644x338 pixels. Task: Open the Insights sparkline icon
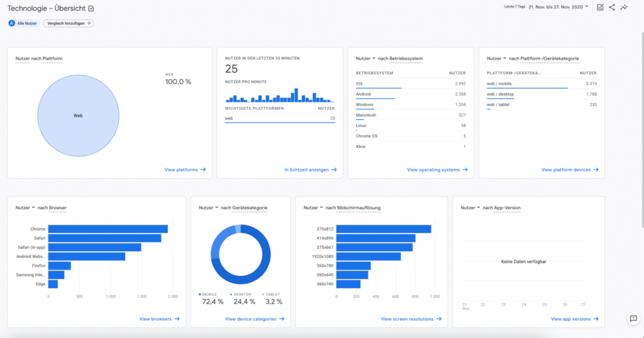[x=624, y=8]
